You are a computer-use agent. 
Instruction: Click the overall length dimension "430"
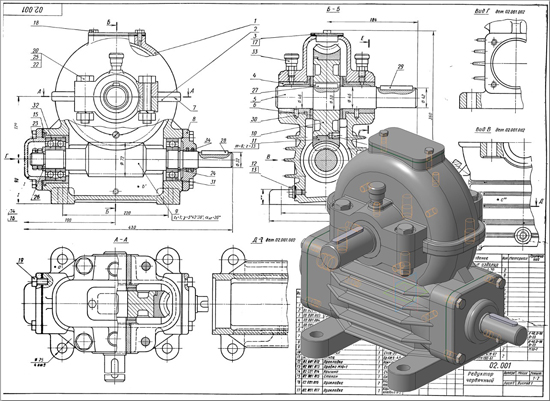(132, 228)
